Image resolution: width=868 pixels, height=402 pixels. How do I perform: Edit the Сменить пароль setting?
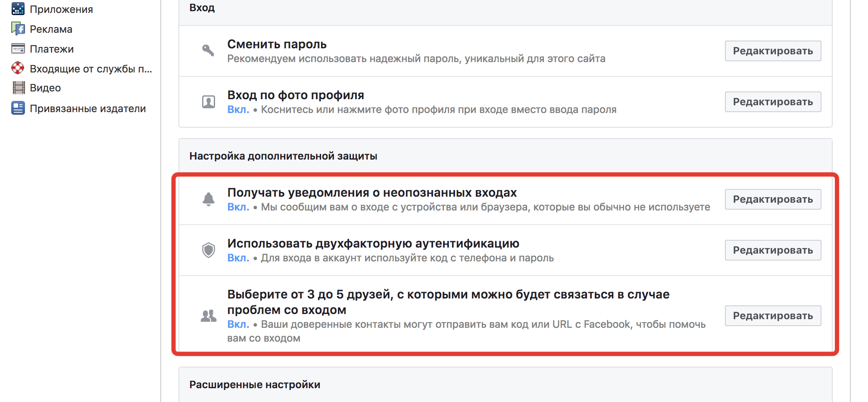click(x=773, y=51)
